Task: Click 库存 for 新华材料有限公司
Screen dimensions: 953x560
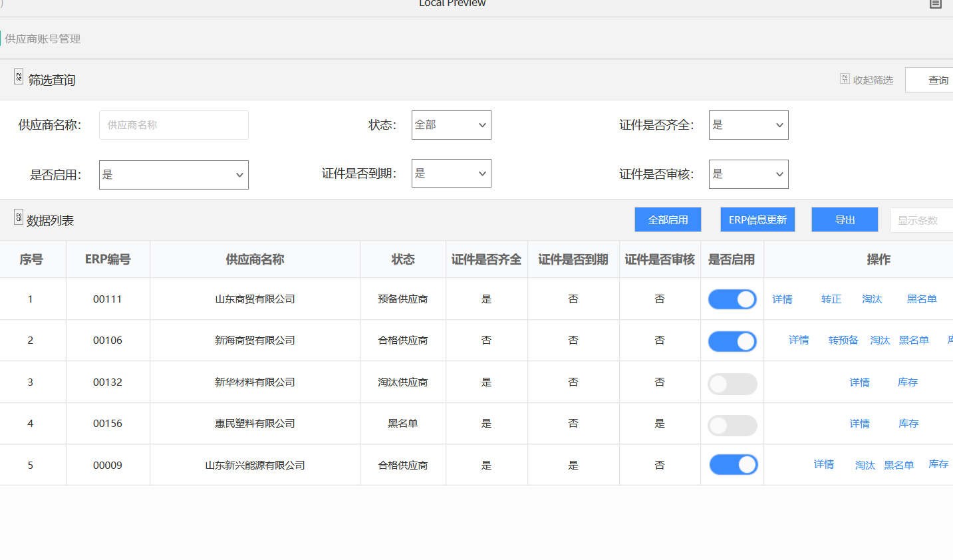Action: [908, 382]
